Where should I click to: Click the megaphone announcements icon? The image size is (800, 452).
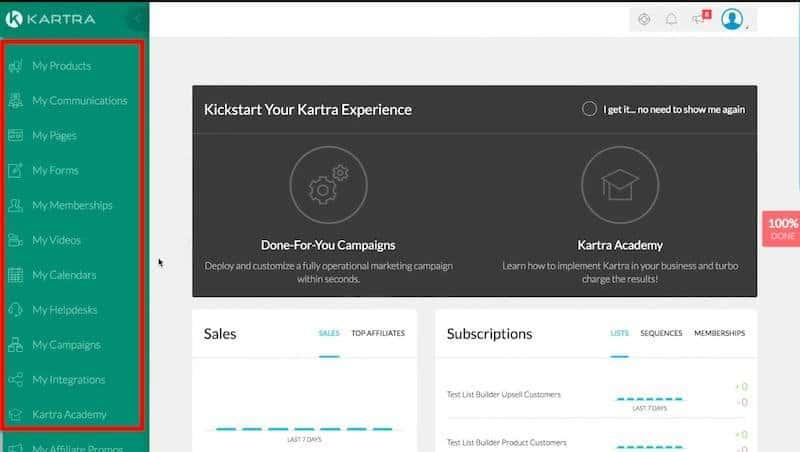pos(699,19)
